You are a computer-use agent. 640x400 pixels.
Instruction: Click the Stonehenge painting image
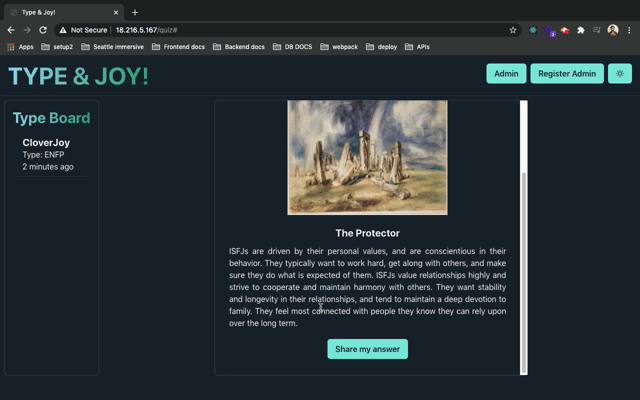point(367,158)
